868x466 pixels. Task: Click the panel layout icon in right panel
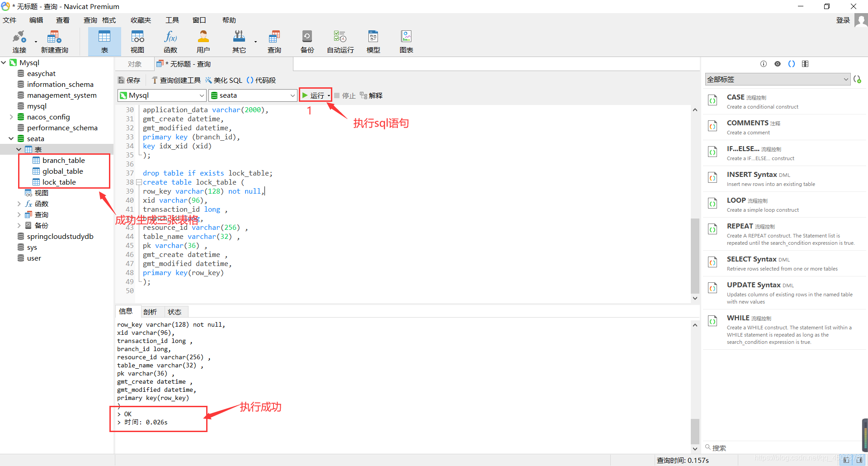tap(805, 64)
